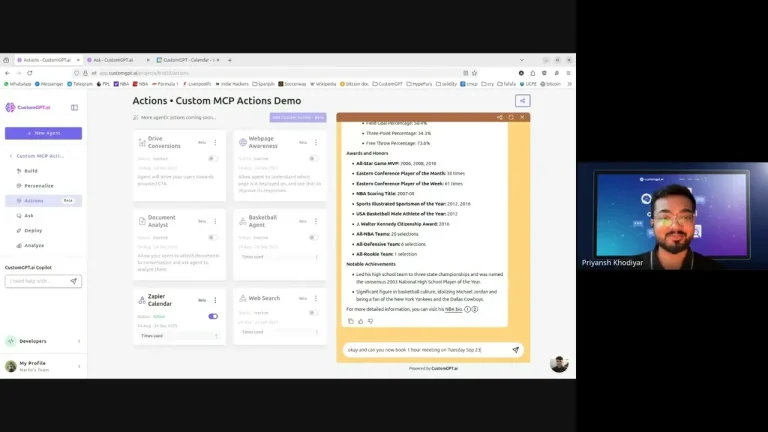Screen dimensions: 768x432
Task: Bookmark this page with star icon
Action: [x=474, y=73]
